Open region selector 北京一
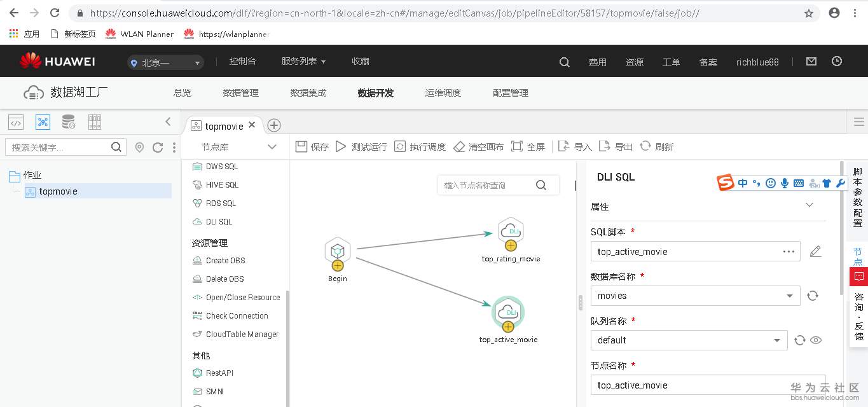Viewport: 868px width, 407px height. click(165, 62)
